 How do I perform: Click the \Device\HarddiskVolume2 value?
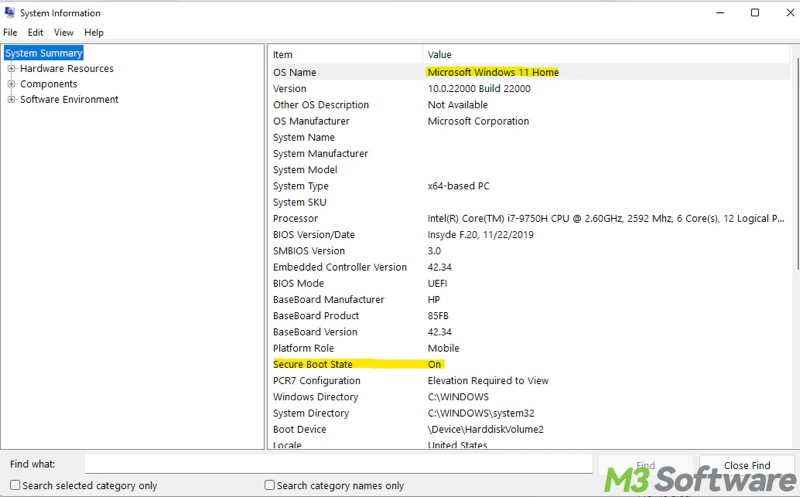pyautogui.click(x=486, y=430)
